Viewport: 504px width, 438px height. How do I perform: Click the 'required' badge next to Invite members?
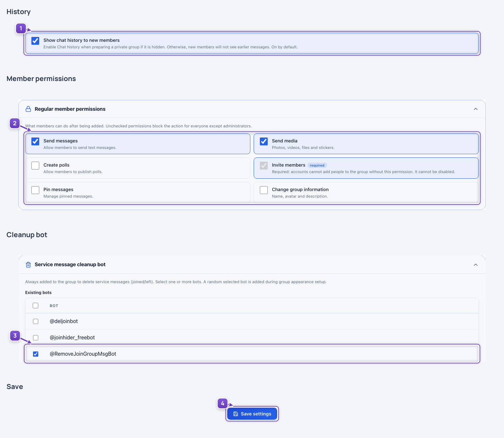click(x=317, y=165)
